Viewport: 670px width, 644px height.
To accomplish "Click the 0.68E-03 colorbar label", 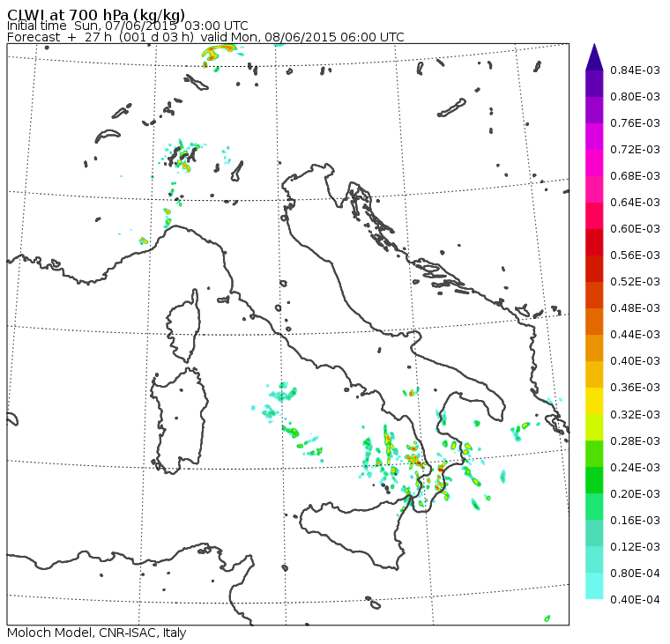I will pos(635,176).
